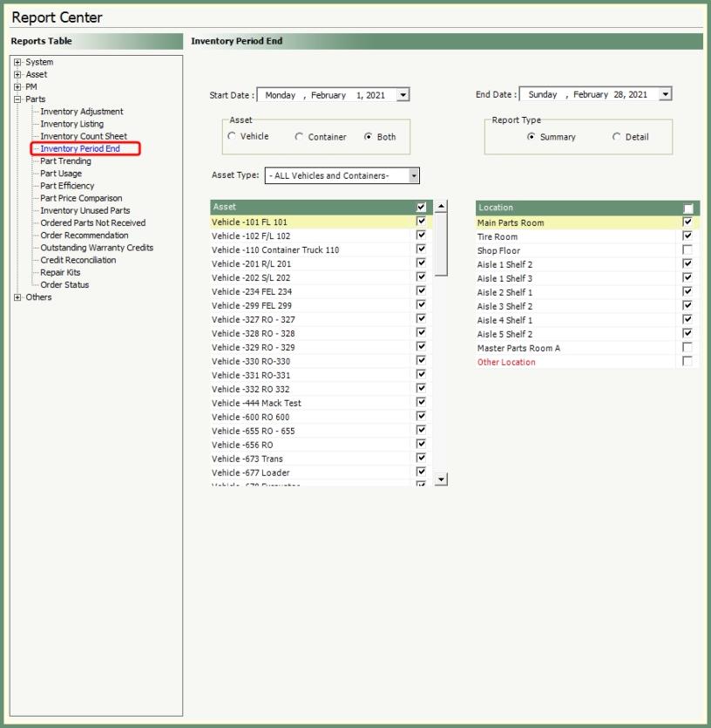The image size is (711, 728).
Task: Open the Start Date calendar dropdown
Action: point(402,95)
